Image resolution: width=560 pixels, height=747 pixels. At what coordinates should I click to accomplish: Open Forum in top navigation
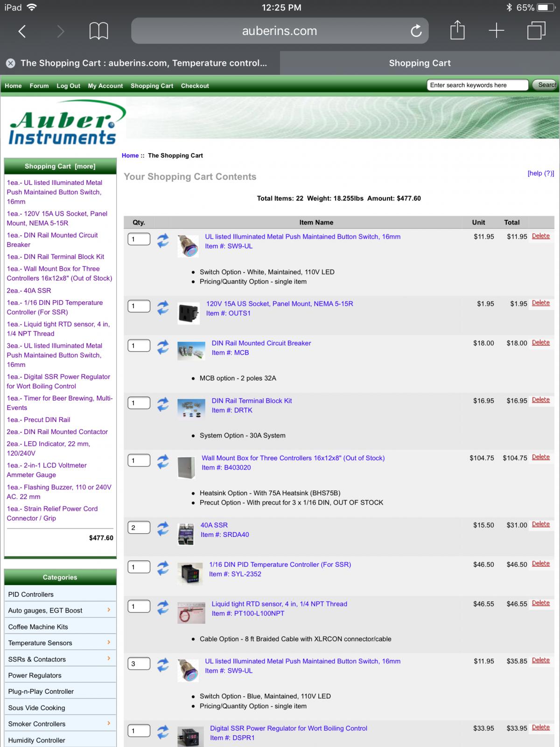(39, 86)
